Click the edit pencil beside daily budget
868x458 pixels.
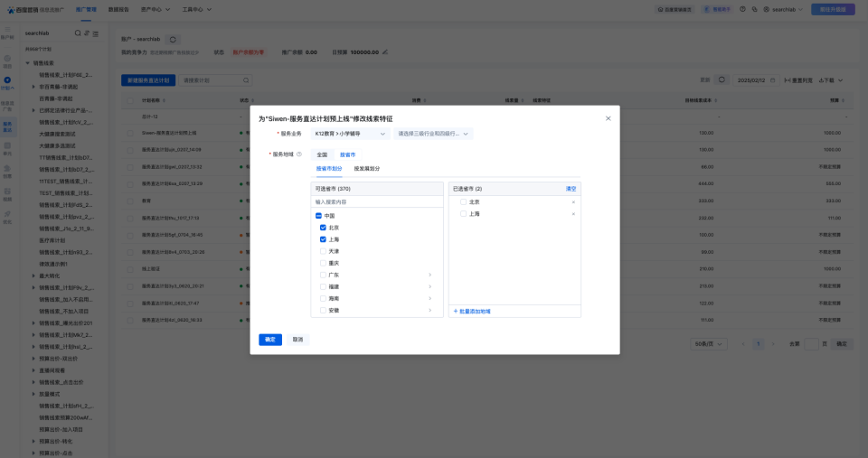385,52
